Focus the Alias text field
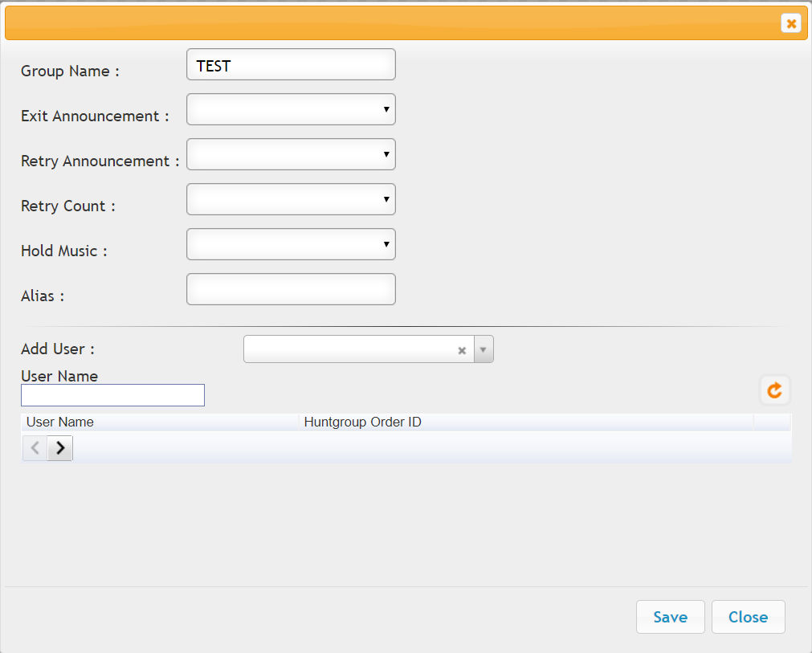Viewport: 812px width, 653px height. 291,289
